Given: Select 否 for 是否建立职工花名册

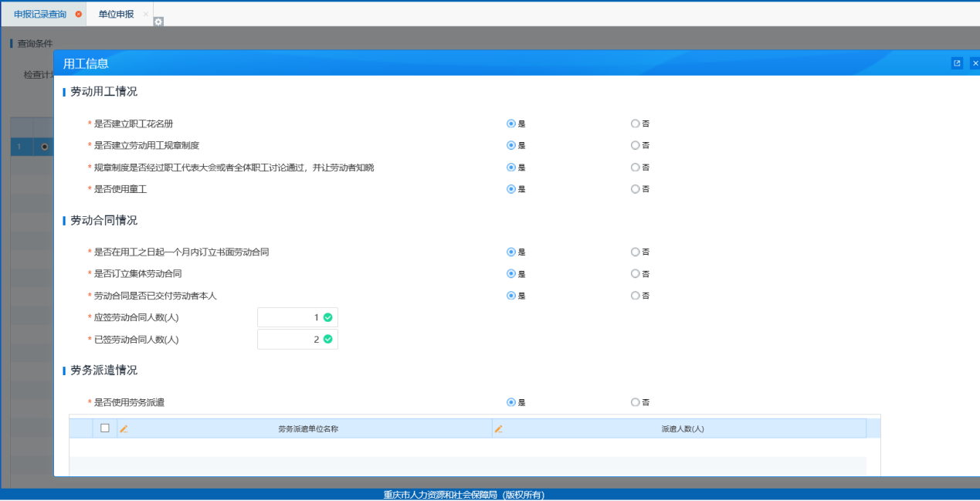Looking at the screenshot, I should coord(635,124).
